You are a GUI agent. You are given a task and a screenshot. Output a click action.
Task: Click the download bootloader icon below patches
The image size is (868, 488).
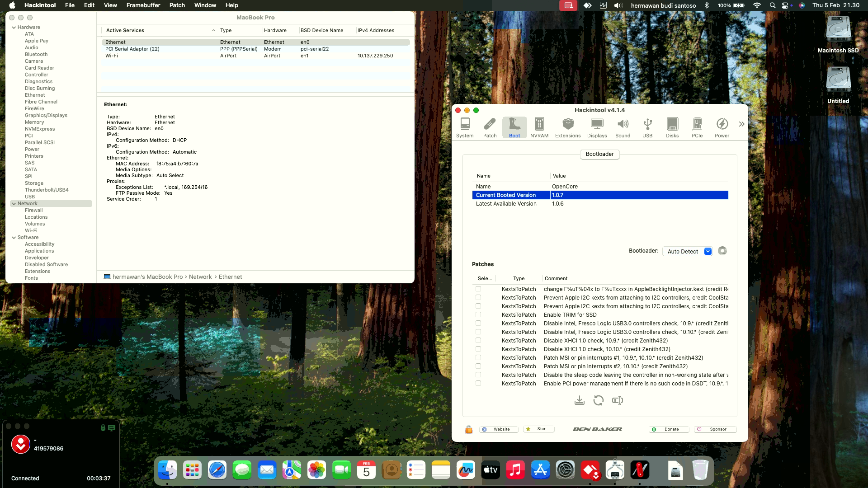[x=579, y=400]
